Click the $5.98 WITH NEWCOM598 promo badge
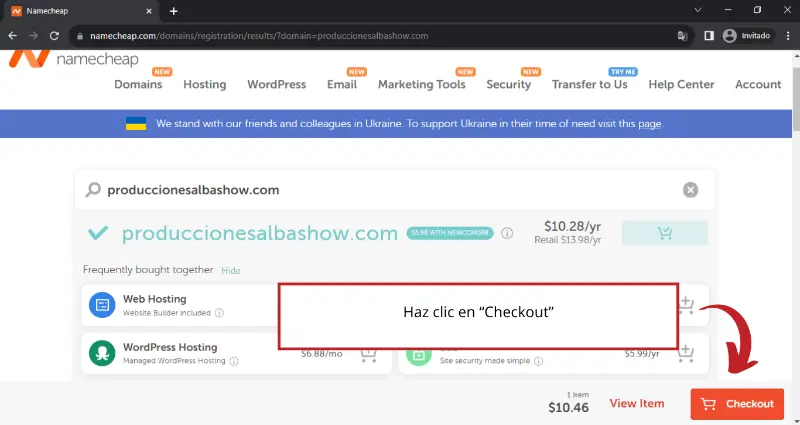 point(449,233)
